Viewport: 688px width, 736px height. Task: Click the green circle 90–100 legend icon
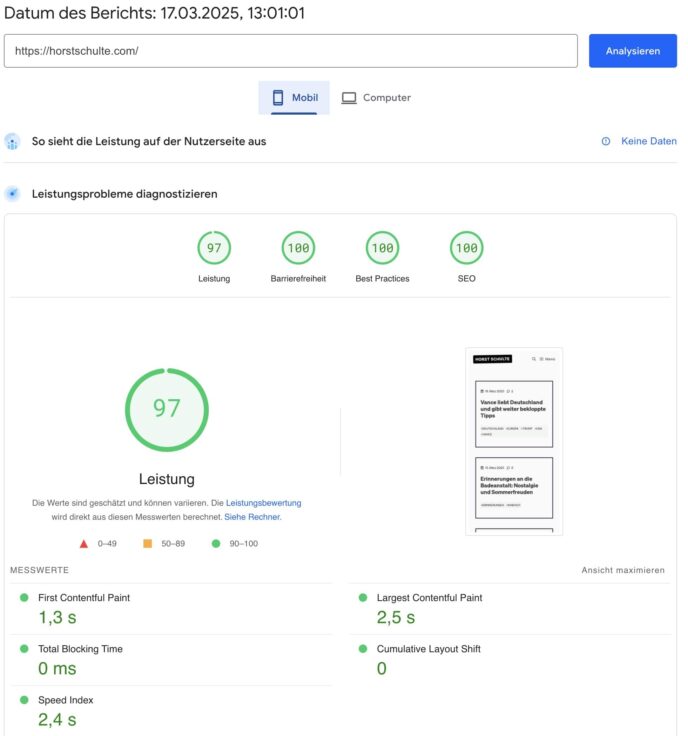[x=216, y=544]
